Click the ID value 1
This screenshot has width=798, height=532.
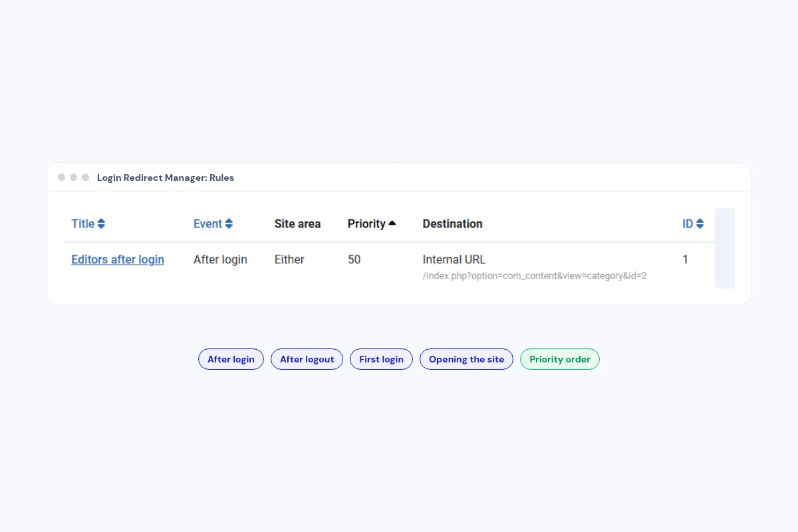tap(686, 259)
